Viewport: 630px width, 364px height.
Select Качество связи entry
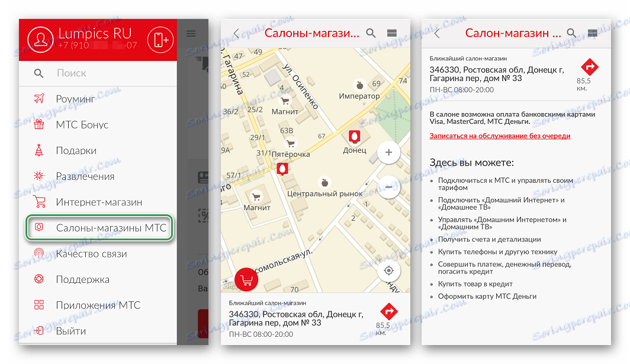pyautogui.click(x=98, y=253)
